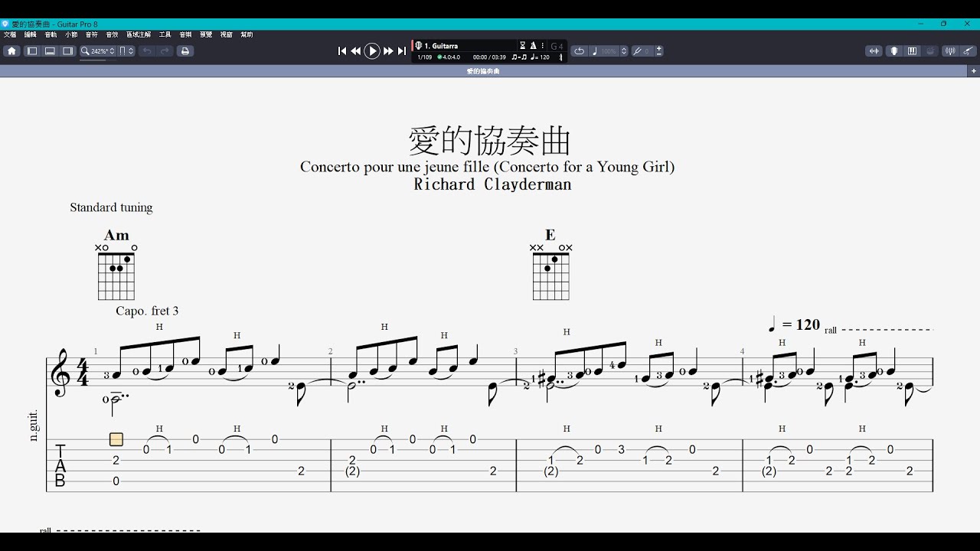Image resolution: width=980 pixels, height=551 pixels.
Task: Adjust the 100% playback speed stepper
Action: pyautogui.click(x=624, y=51)
